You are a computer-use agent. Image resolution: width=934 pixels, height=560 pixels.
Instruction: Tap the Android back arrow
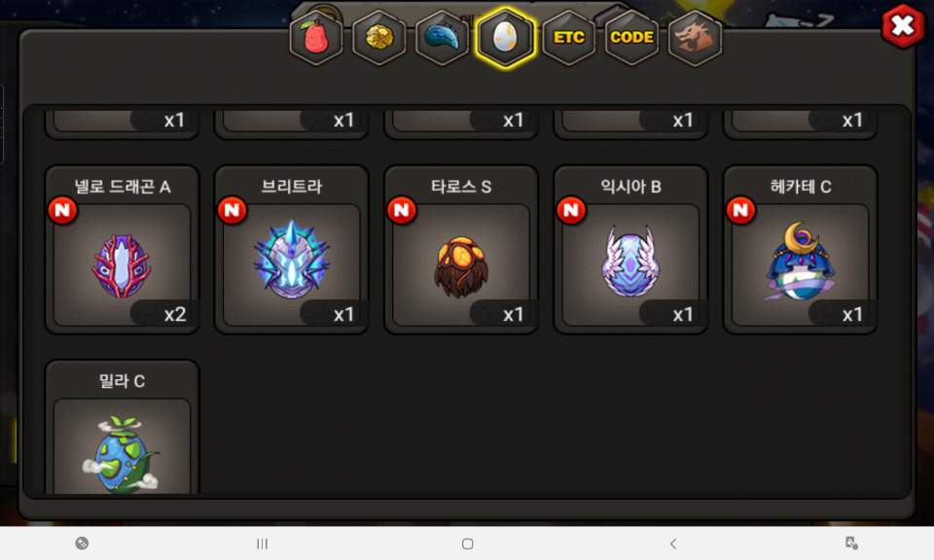[x=673, y=543]
